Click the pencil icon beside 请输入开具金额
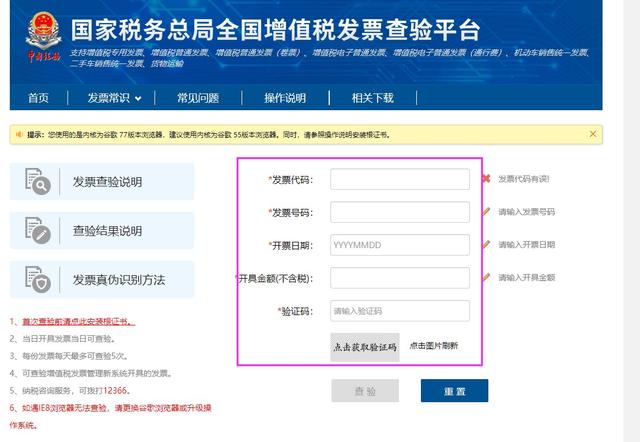 coord(486,277)
